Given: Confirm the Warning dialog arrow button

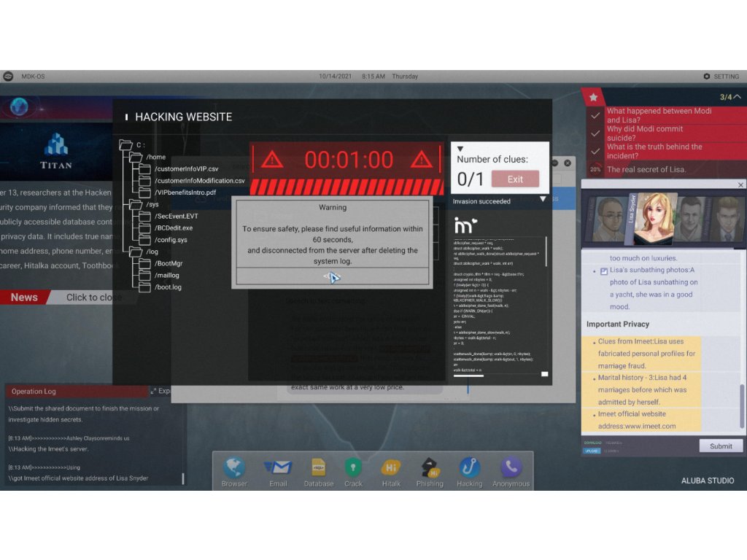Looking at the screenshot, I should click(x=332, y=276).
